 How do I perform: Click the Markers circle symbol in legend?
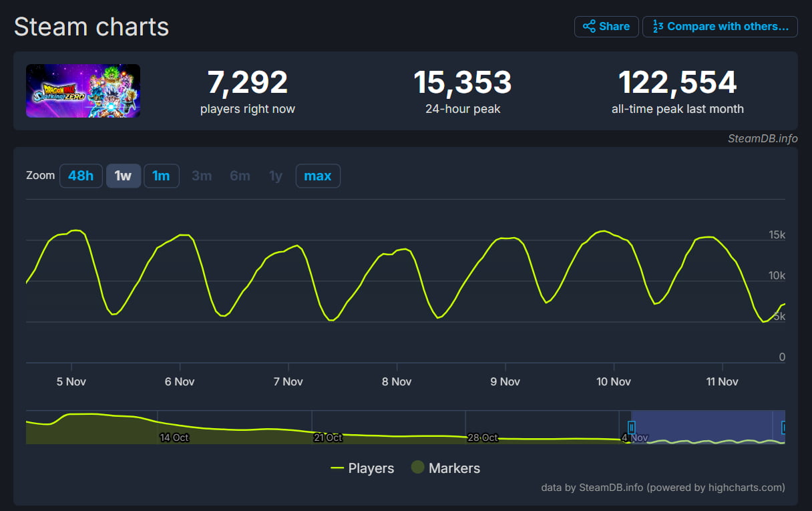click(417, 468)
